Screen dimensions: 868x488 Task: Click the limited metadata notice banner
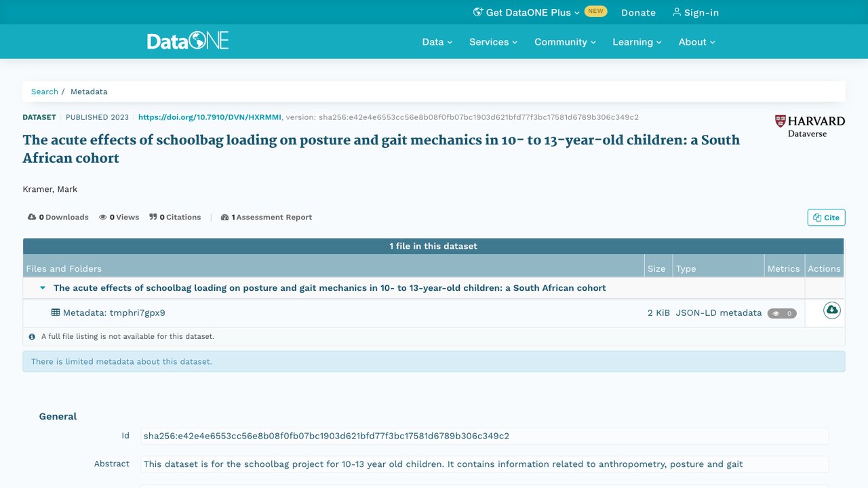pos(434,361)
